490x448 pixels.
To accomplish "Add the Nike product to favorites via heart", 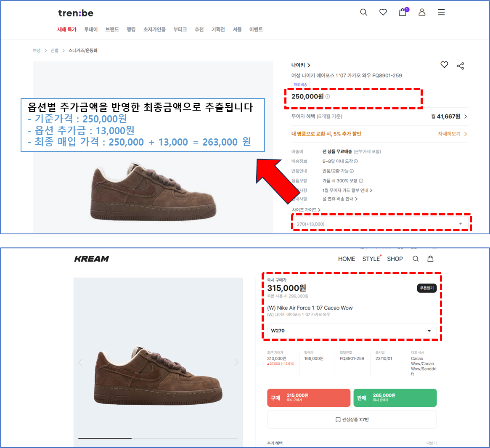I will coord(444,65).
